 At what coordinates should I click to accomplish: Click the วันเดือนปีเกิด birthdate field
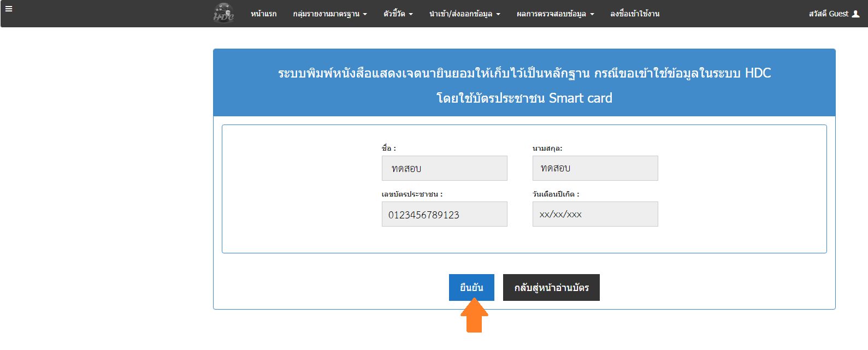tap(595, 214)
